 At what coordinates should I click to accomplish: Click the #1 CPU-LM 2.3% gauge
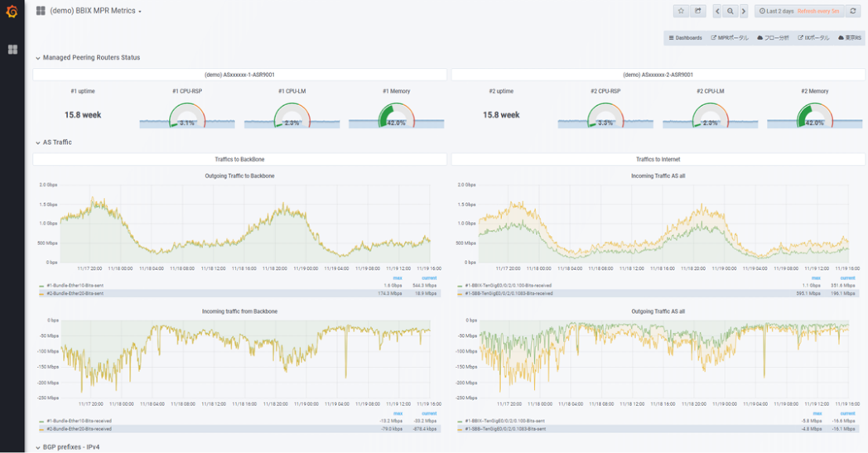click(x=292, y=115)
